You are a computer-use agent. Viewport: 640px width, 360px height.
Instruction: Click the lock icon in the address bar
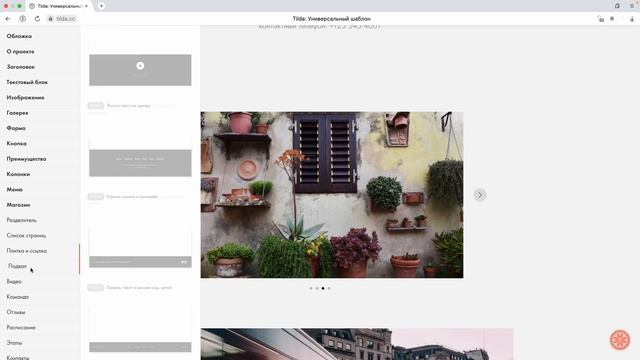(51, 19)
